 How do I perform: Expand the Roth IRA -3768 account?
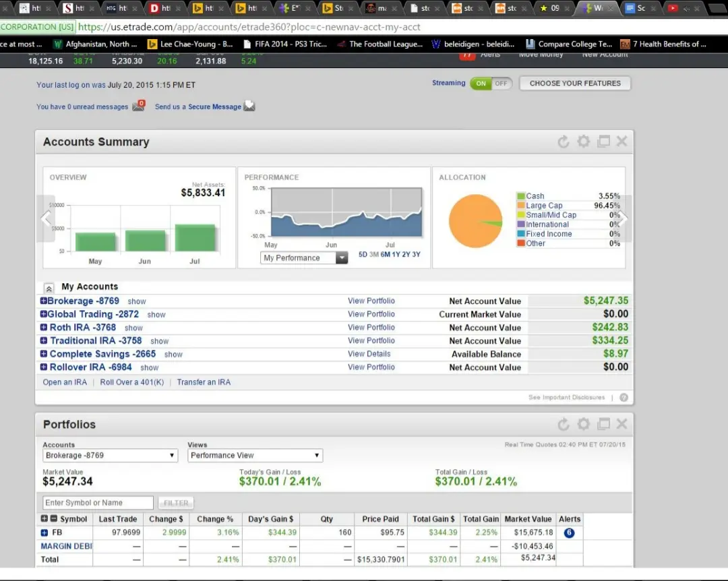(x=43, y=328)
